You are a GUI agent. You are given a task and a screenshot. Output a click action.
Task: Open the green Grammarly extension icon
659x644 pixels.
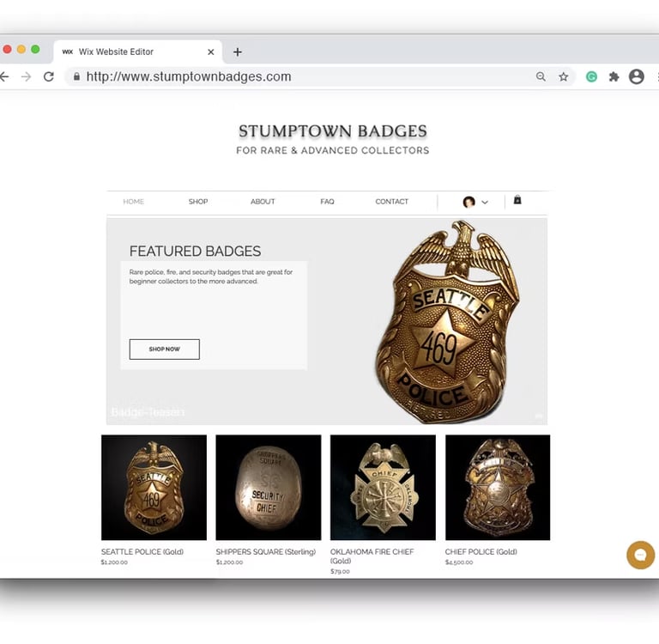coord(592,76)
